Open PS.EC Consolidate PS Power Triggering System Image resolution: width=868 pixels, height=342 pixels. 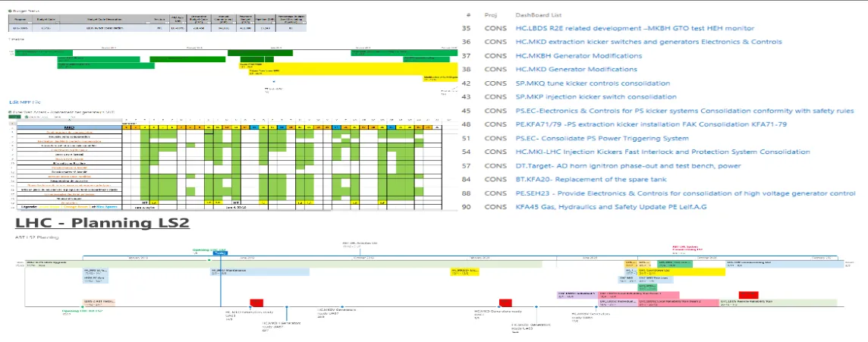(602, 138)
